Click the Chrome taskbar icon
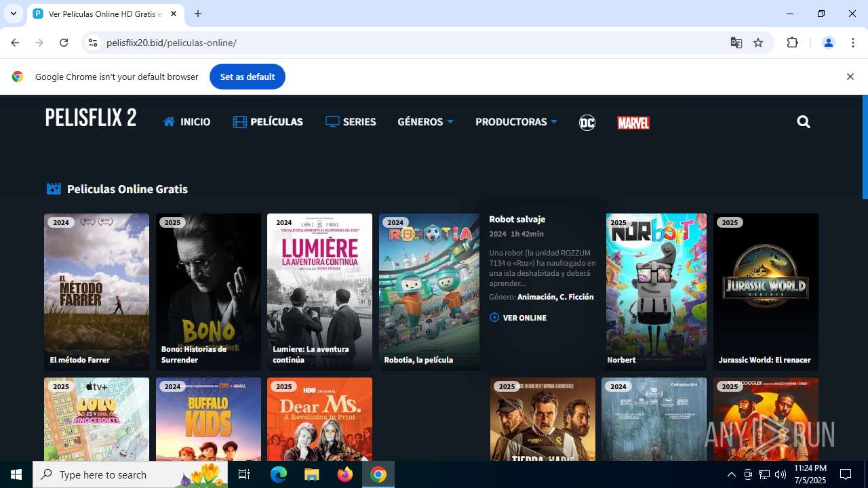The image size is (868, 488). pos(378,474)
